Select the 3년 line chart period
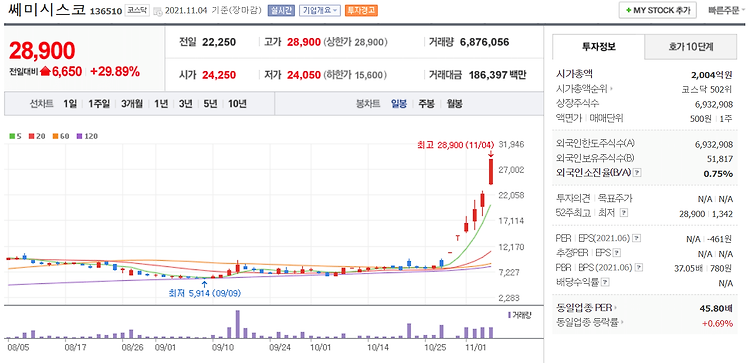750x363 pixels. (186, 104)
